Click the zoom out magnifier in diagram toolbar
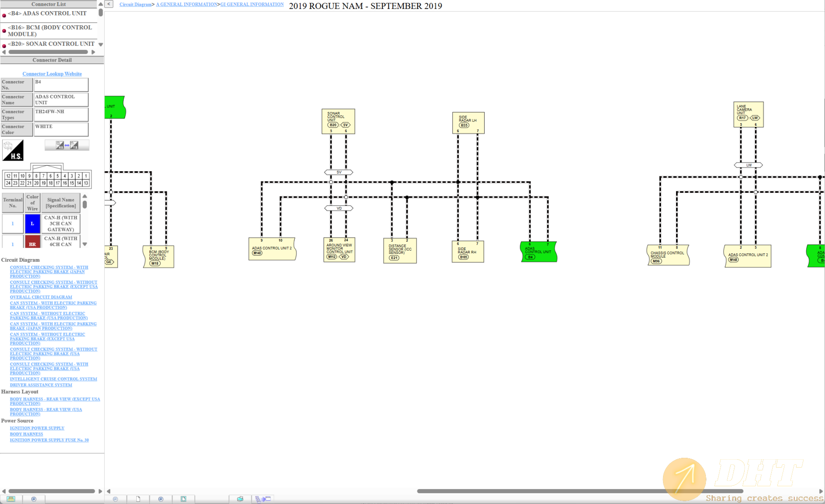This screenshot has width=825, height=504. coord(115,499)
